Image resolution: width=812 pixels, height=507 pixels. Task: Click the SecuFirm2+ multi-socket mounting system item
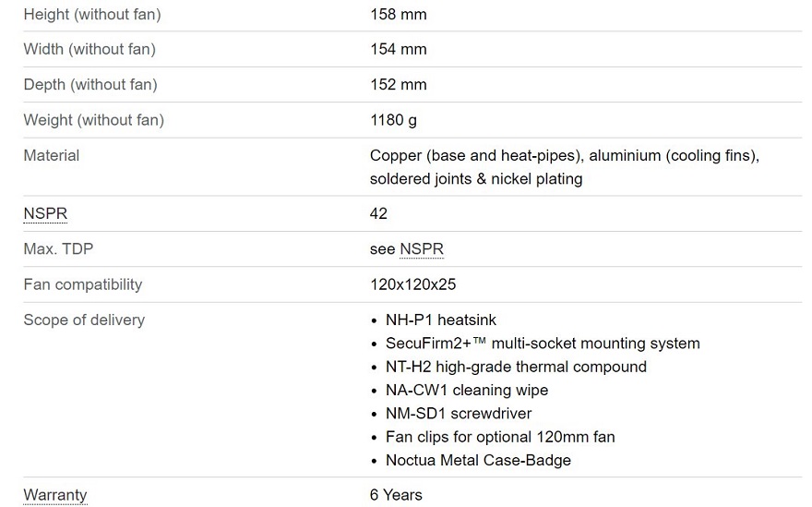point(543,344)
